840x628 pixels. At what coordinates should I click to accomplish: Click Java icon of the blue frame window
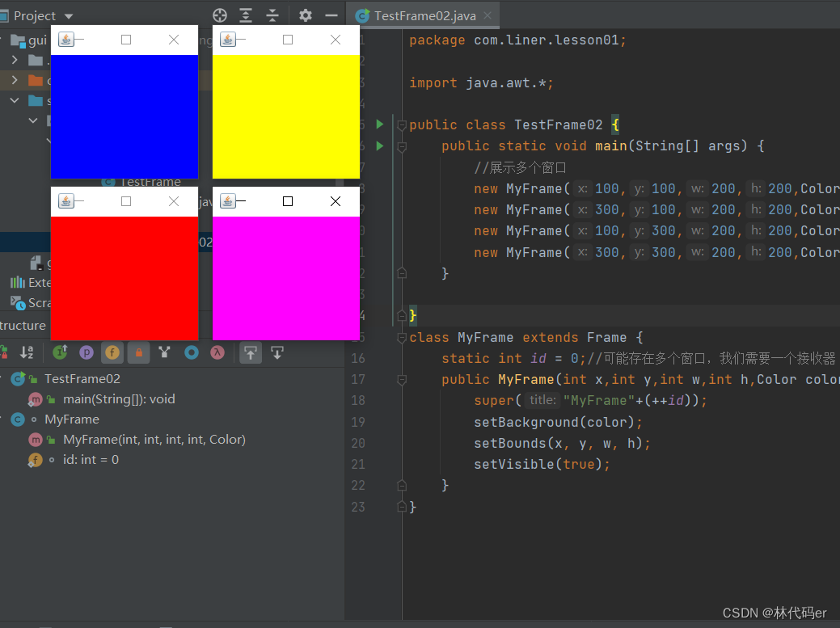[66, 40]
